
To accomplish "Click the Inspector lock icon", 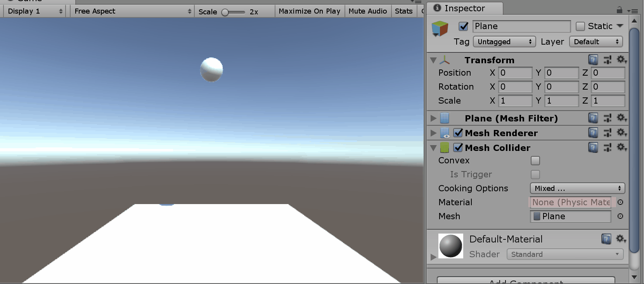I will [x=620, y=10].
